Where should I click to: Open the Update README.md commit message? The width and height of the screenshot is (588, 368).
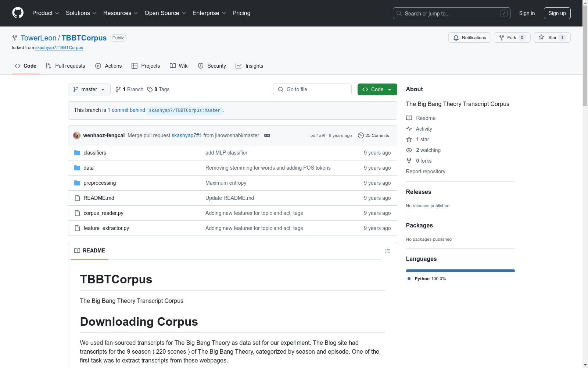[230, 198]
